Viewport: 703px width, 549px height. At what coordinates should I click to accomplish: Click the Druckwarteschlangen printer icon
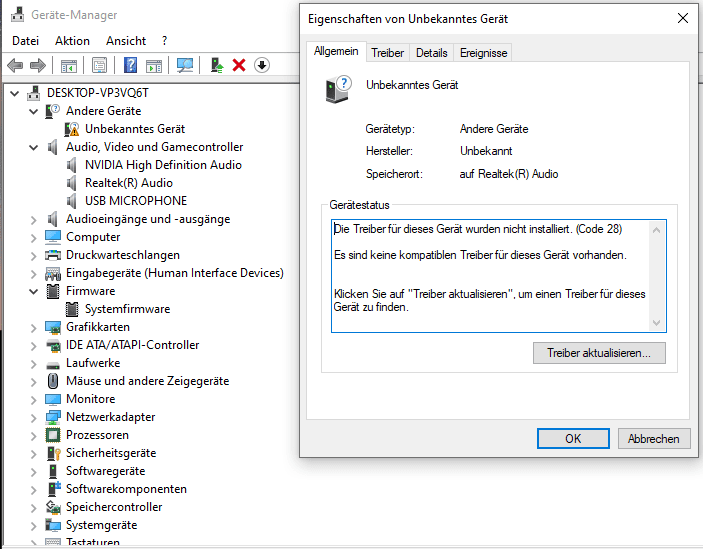tap(53, 255)
